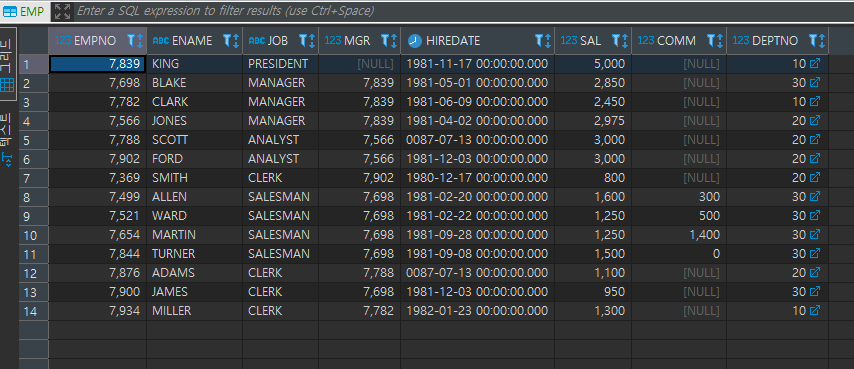Screen dimensions: 854x369
Task: Select TURNER's commission cell 0
Action: 679,254
